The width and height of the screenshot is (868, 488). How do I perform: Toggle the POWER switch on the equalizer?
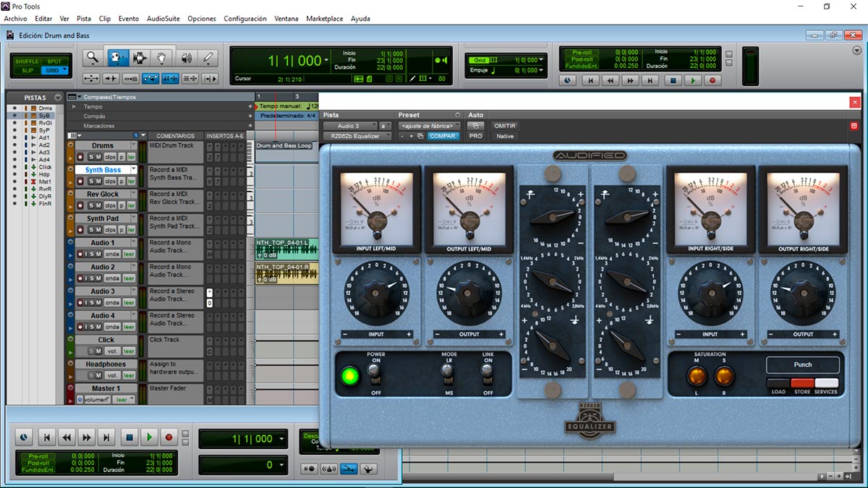[374, 372]
